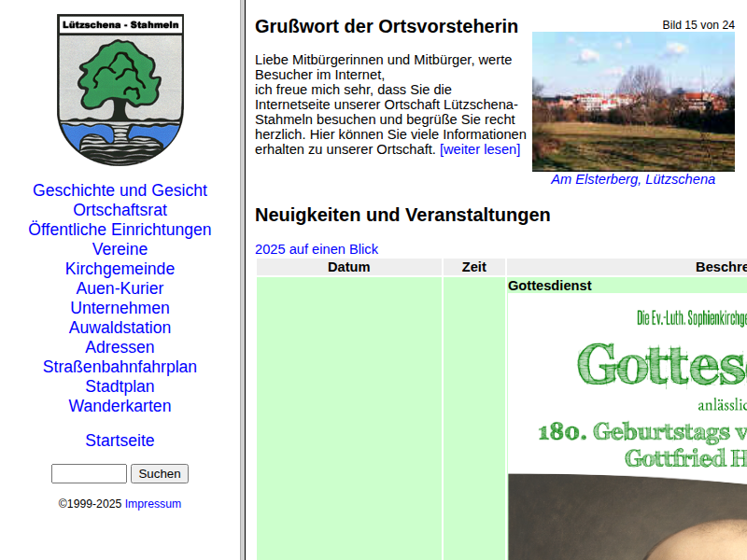The width and height of the screenshot is (747, 560).
Task: Go to the Ortschaftsrat section
Action: 120,209
